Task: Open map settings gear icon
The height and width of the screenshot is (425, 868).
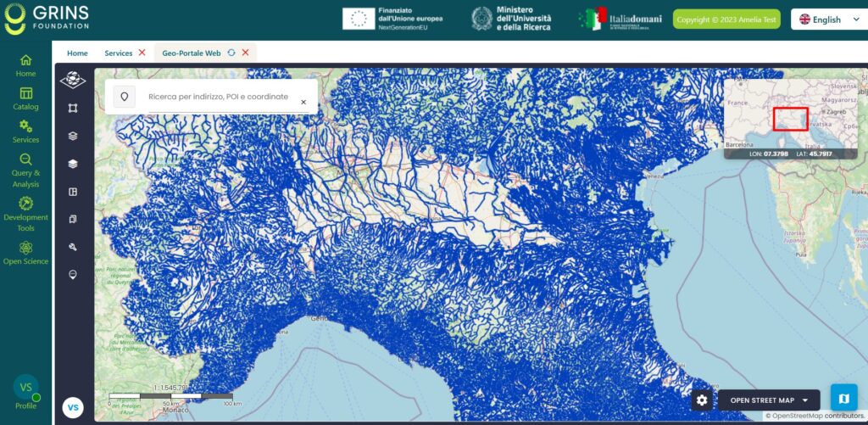Action: coord(701,400)
